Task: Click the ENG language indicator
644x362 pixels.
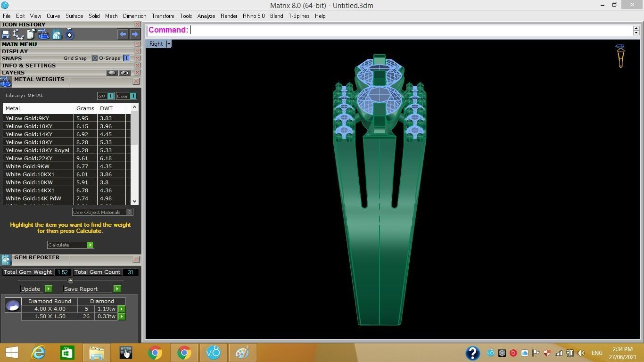Action: 597,353
